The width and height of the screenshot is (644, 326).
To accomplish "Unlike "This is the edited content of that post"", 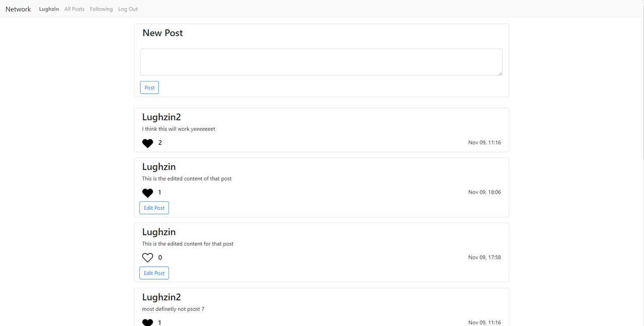I will click(147, 193).
